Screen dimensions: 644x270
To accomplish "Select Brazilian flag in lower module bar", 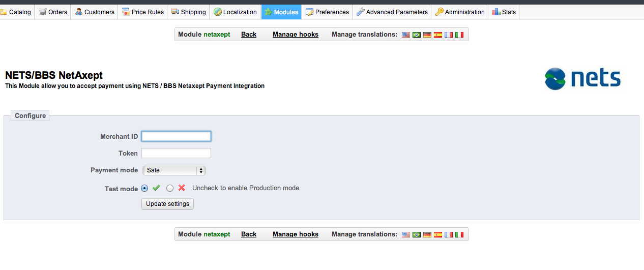I will click(x=417, y=234).
